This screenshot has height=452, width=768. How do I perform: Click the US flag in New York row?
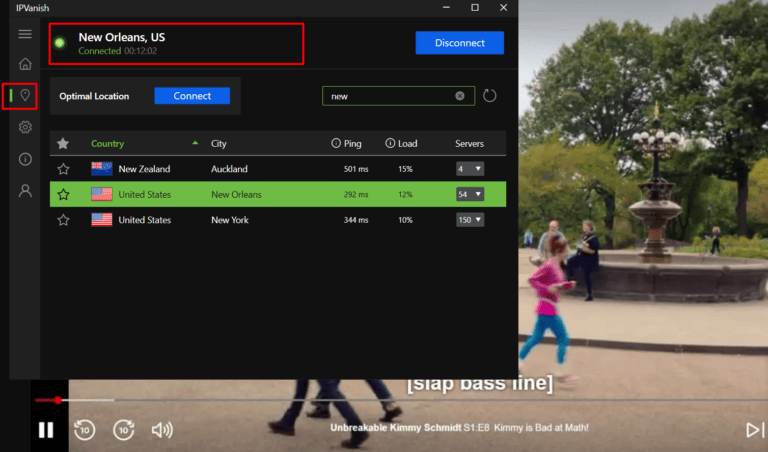pyautogui.click(x=101, y=219)
